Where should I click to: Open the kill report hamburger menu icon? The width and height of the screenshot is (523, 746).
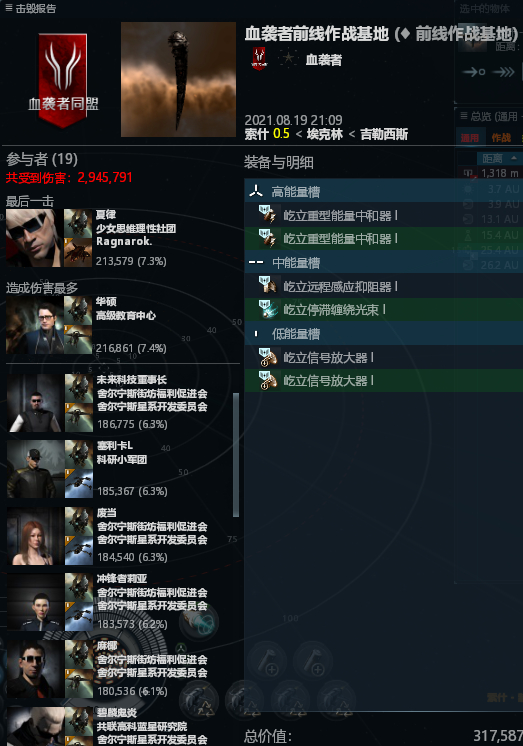tap(9, 8)
